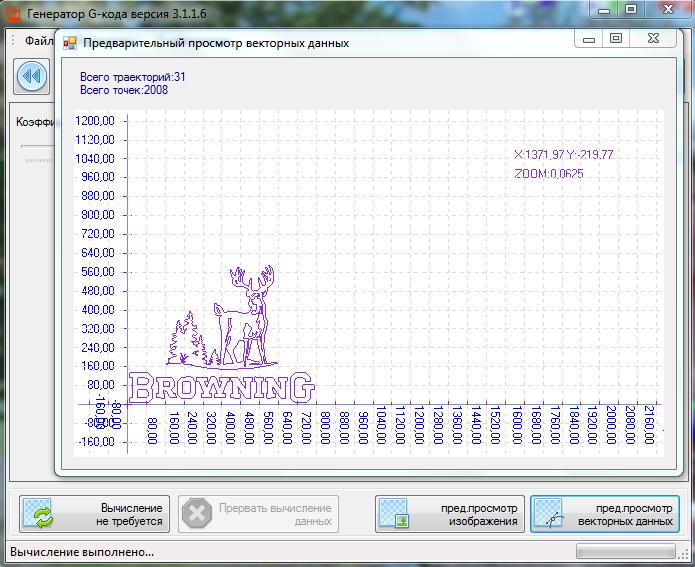The width and height of the screenshot is (695, 567).
Task: Click the 'Всего точек:2008' text
Action: coord(124,90)
